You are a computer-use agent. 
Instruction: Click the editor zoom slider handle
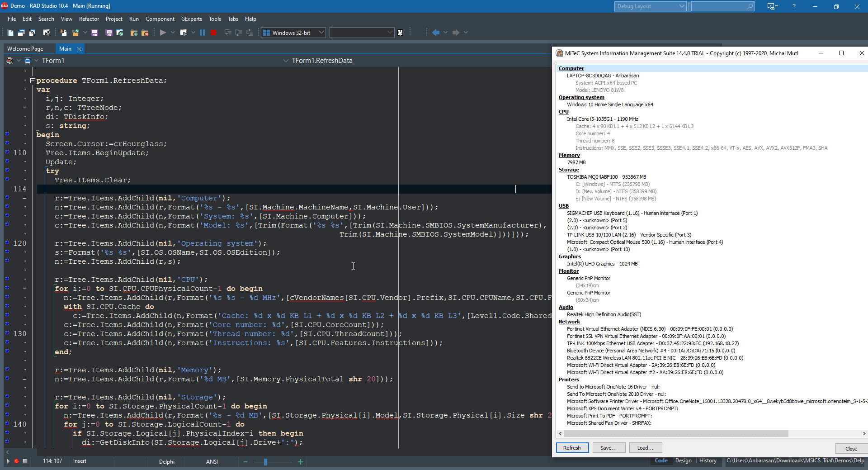(265, 462)
